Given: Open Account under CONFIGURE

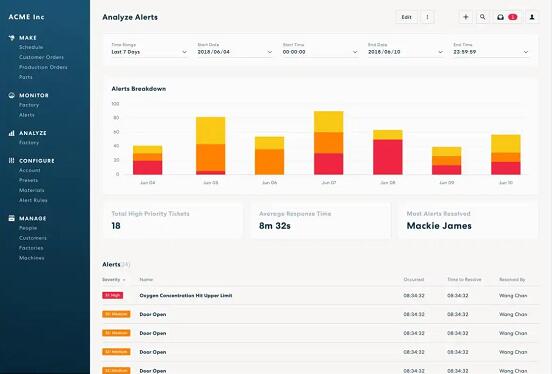Looking at the screenshot, I should pyautogui.click(x=30, y=170).
